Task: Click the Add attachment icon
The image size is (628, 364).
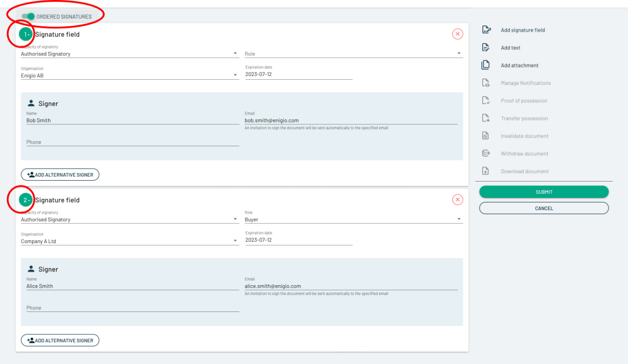Action: [486, 65]
